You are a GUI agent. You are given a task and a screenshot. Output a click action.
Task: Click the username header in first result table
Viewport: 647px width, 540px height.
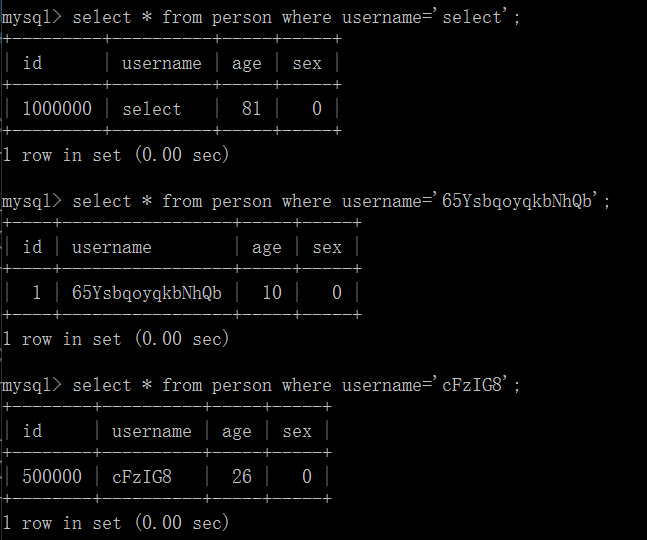161,63
